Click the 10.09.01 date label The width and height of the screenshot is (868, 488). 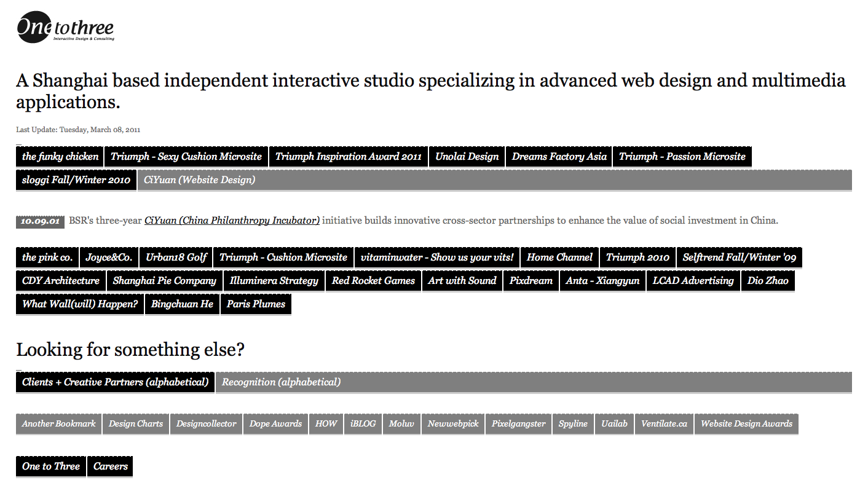coord(40,221)
